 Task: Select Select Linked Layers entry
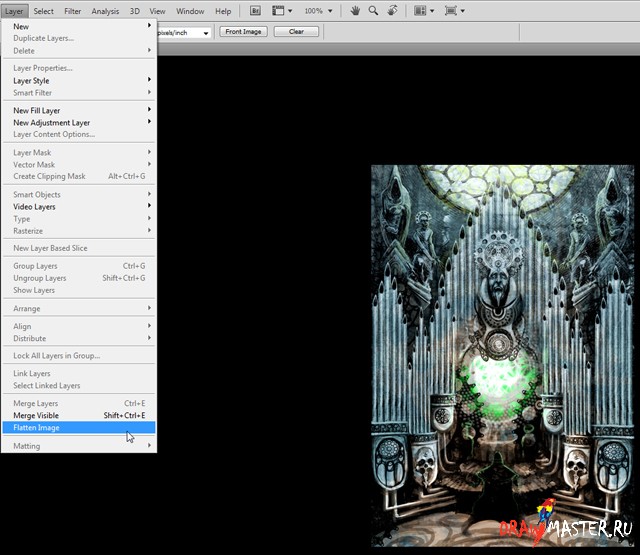point(79,386)
